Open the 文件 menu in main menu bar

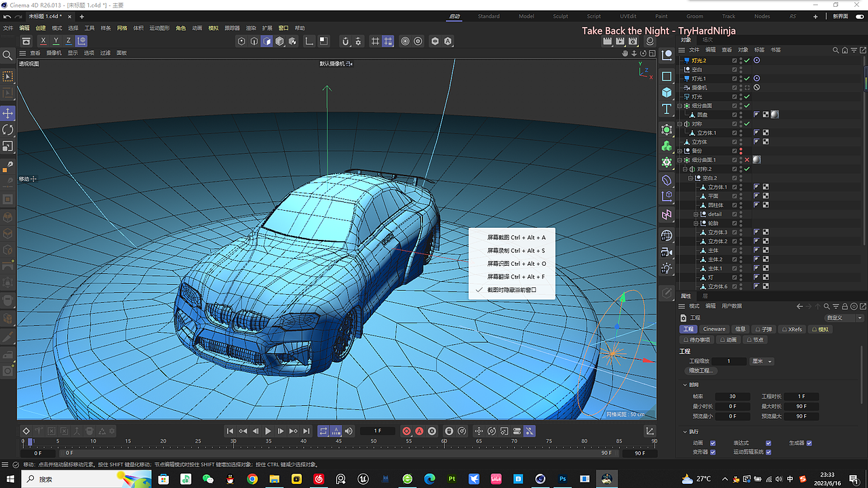(8, 28)
